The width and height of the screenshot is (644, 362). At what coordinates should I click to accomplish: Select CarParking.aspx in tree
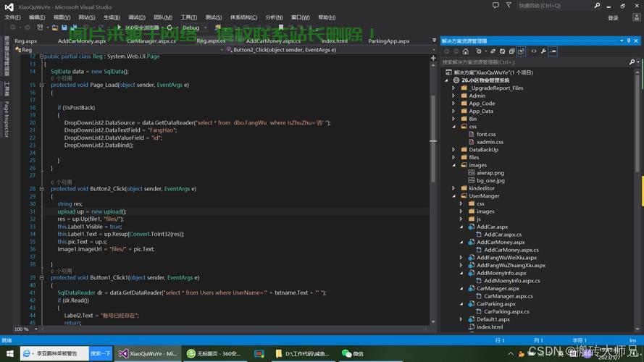[x=495, y=304]
